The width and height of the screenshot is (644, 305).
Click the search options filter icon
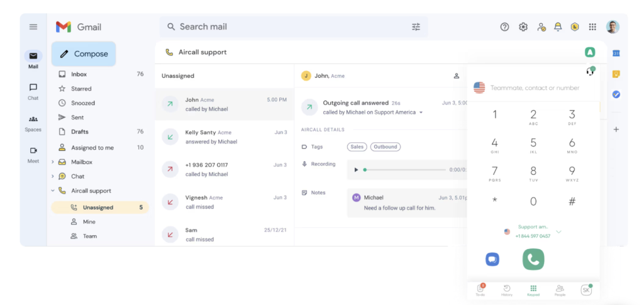tap(416, 27)
